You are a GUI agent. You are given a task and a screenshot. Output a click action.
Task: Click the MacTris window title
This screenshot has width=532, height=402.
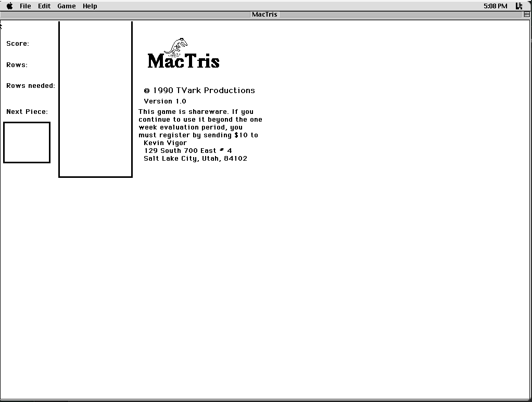click(x=264, y=15)
